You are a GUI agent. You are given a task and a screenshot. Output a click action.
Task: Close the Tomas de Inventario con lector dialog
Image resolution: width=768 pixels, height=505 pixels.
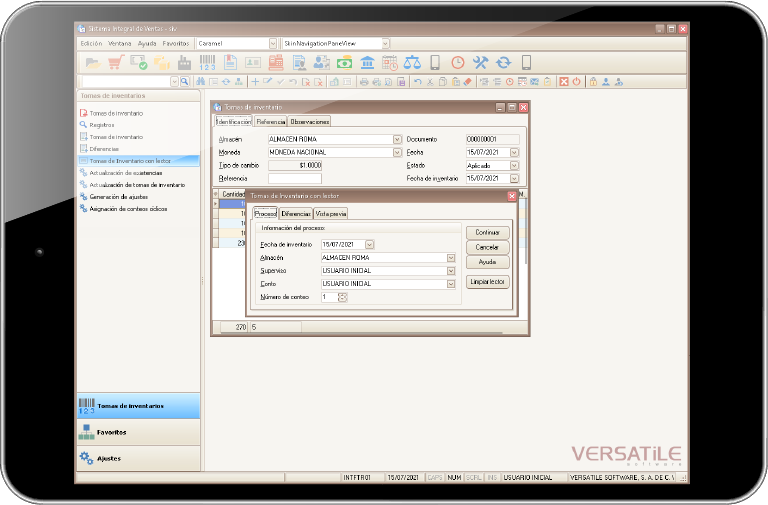coord(512,196)
